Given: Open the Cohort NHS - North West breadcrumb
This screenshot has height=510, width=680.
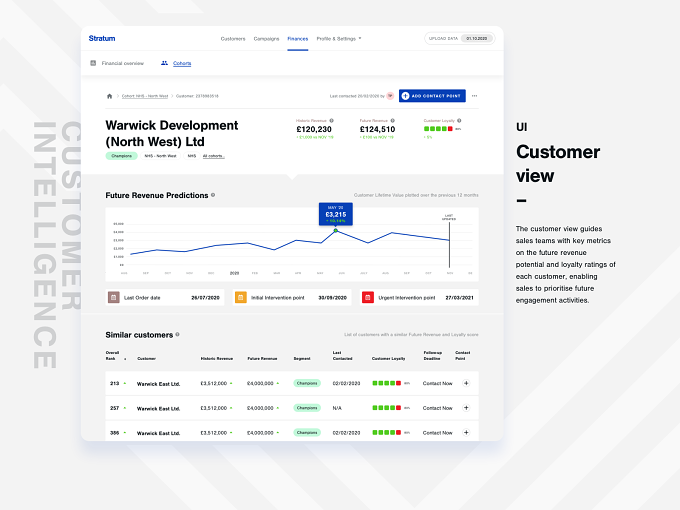Looking at the screenshot, I should 145,96.
